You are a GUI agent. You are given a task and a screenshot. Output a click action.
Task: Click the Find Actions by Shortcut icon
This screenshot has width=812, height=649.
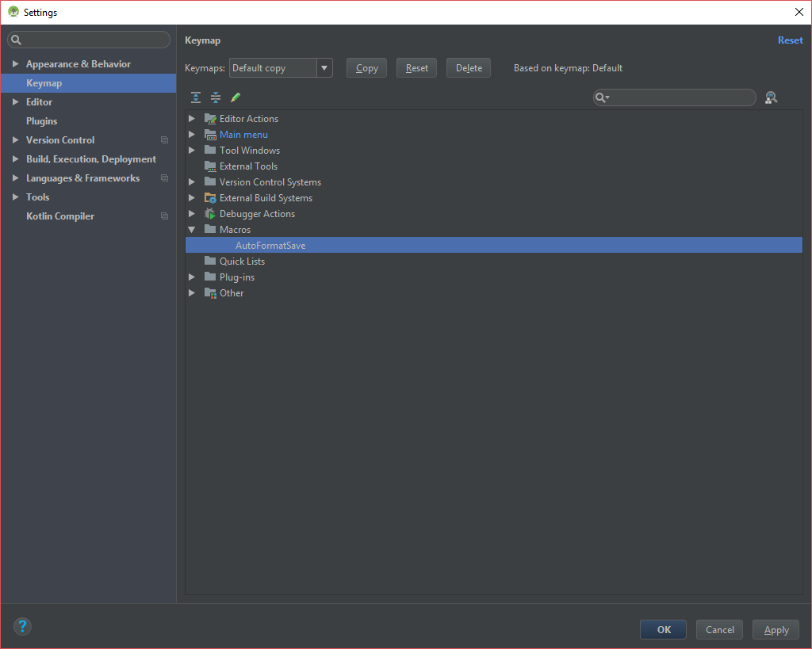[771, 97]
